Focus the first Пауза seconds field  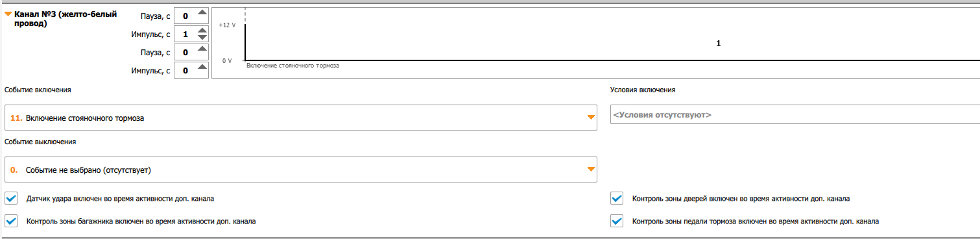[185, 16]
